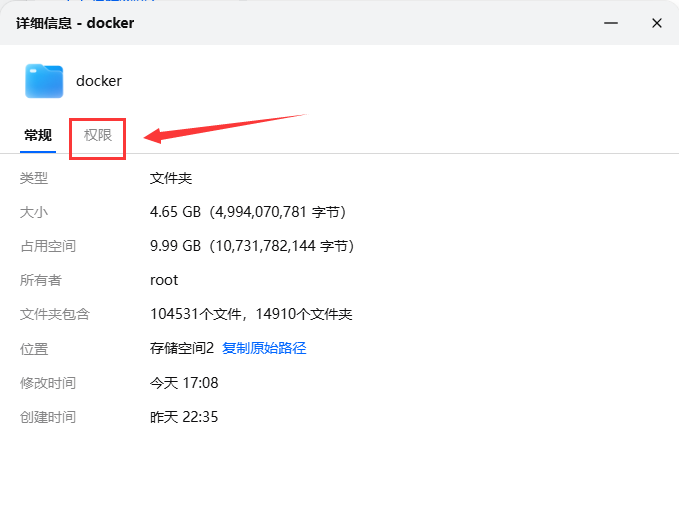Click the 复制原始路径 link
Image resolution: width=679 pixels, height=530 pixels.
[x=264, y=348]
